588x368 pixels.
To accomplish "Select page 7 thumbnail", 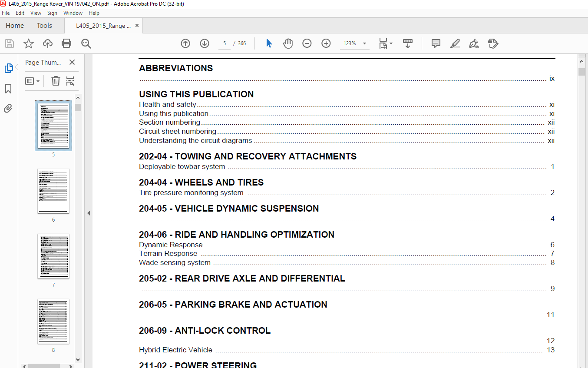I will tap(53, 256).
